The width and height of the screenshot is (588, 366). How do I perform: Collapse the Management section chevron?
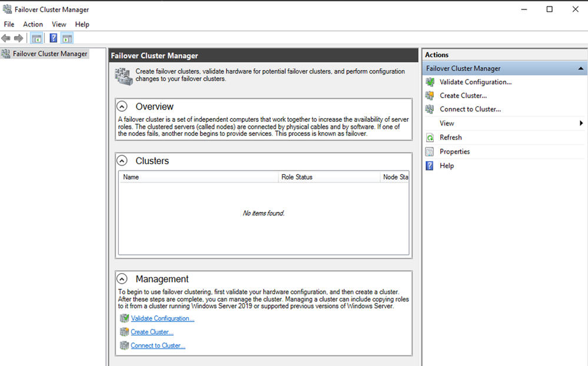(x=122, y=279)
